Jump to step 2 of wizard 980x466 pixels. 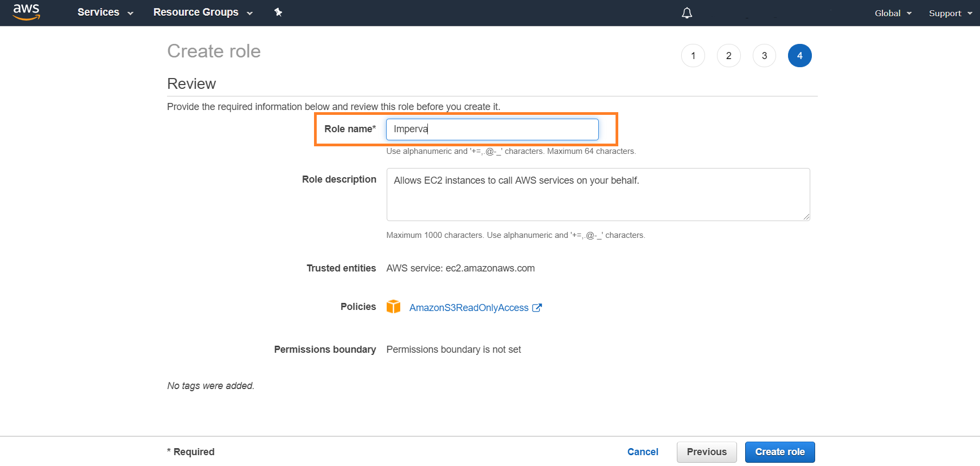point(728,56)
